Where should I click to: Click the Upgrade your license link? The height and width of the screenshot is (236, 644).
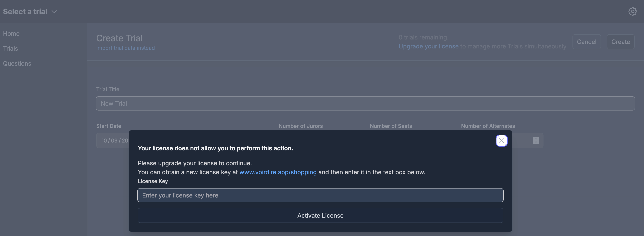[428, 46]
